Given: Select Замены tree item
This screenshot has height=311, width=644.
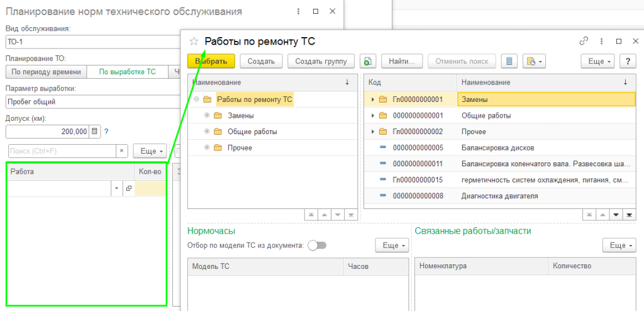Looking at the screenshot, I should click(x=241, y=116).
